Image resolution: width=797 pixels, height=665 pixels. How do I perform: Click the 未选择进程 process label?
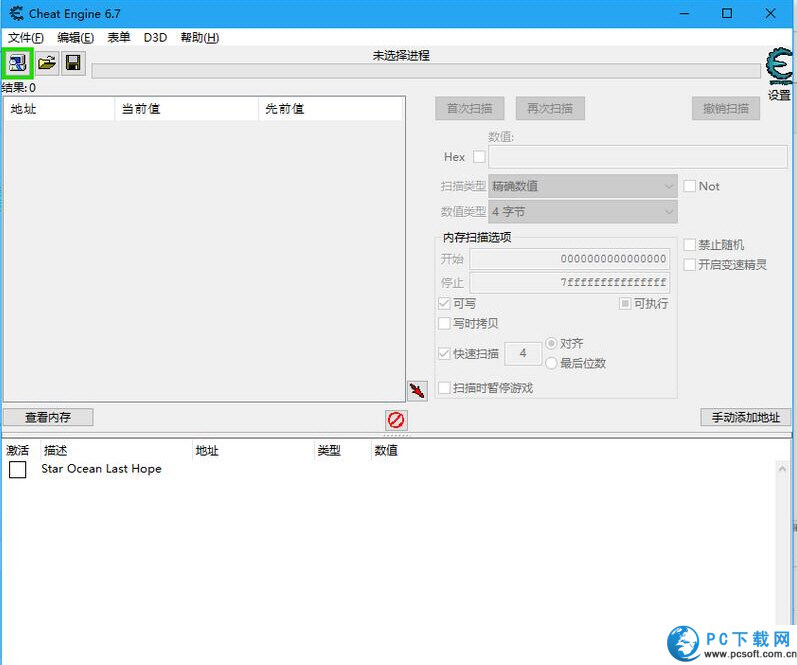point(401,55)
